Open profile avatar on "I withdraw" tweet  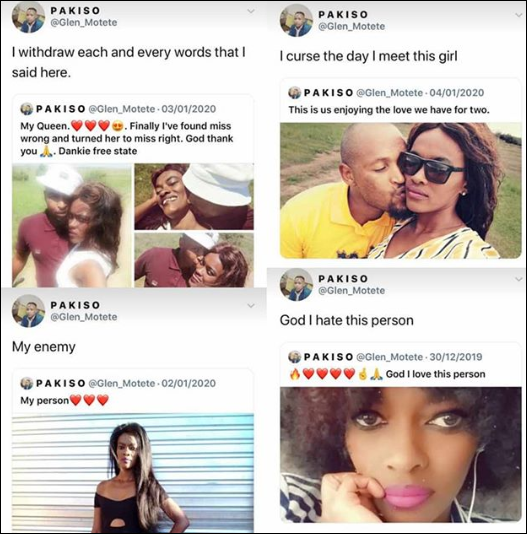coord(29,17)
